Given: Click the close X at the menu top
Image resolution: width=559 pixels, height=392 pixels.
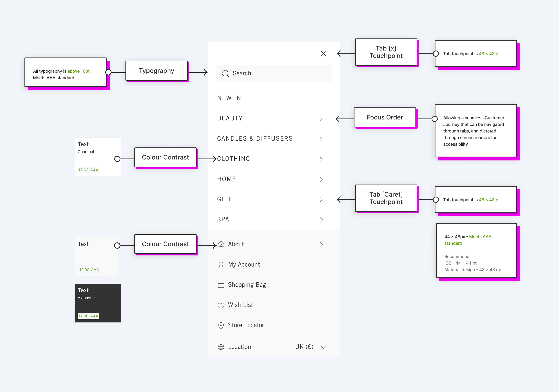Looking at the screenshot, I should point(324,54).
